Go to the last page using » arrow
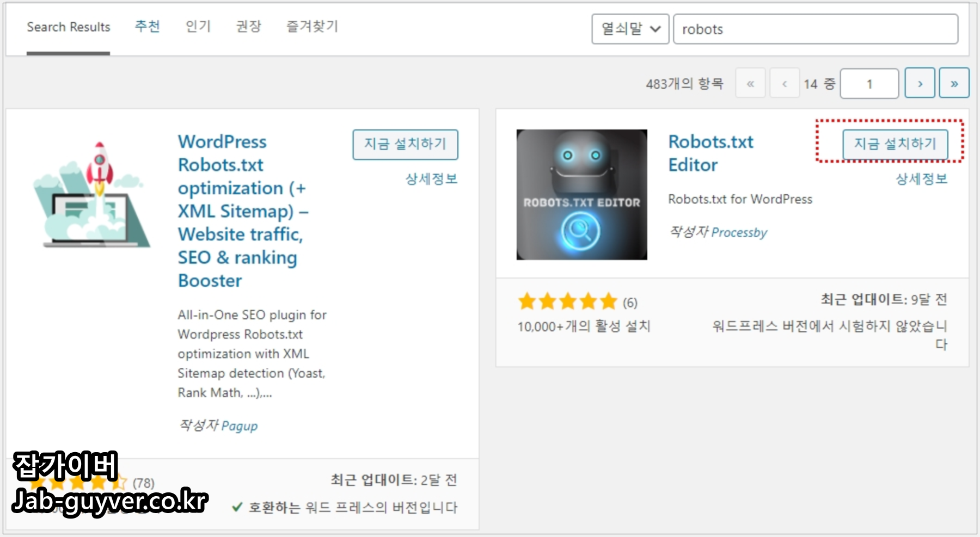 click(954, 83)
